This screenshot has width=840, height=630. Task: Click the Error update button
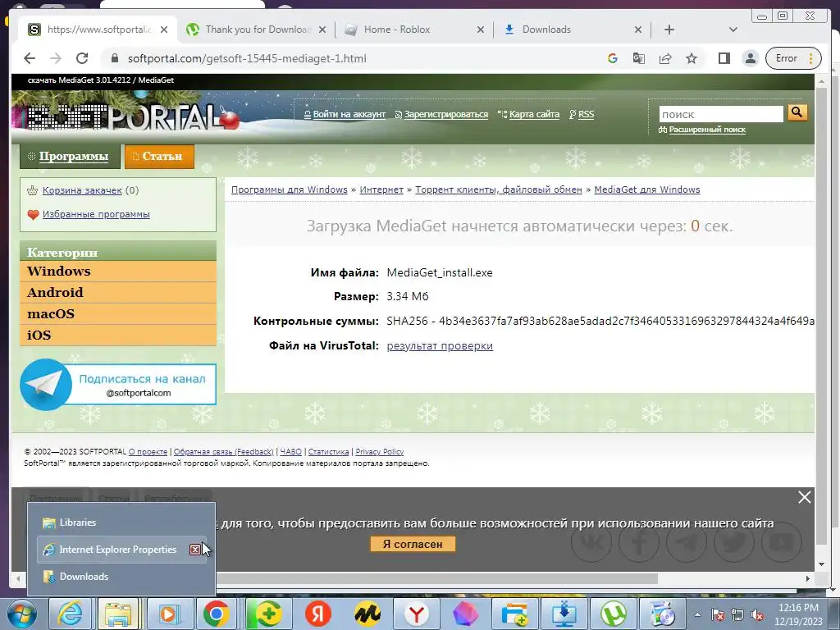click(x=793, y=58)
